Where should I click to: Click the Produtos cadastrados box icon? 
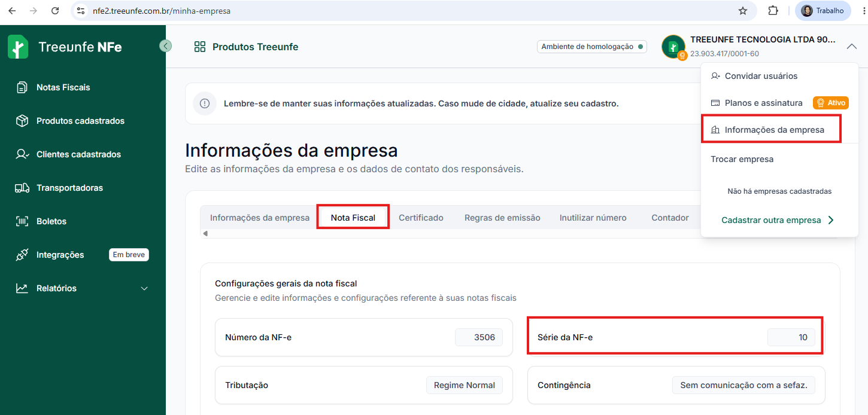[22, 121]
